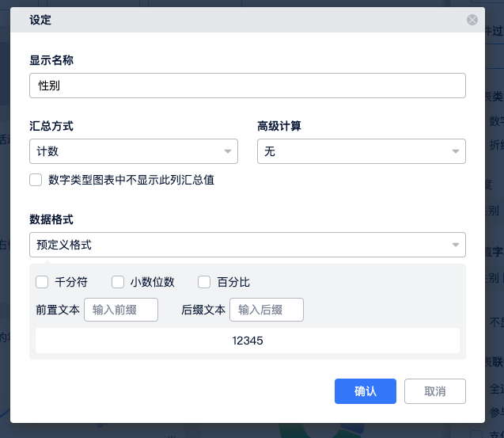504x438 pixels.
Task: Focus the 前置文本 prefix input box
Action: 121,310
